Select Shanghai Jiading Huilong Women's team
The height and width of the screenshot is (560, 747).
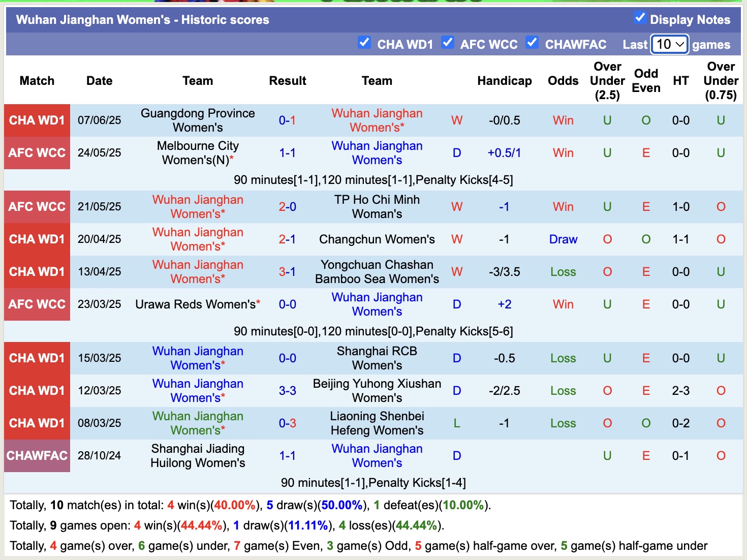[x=198, y=456]
